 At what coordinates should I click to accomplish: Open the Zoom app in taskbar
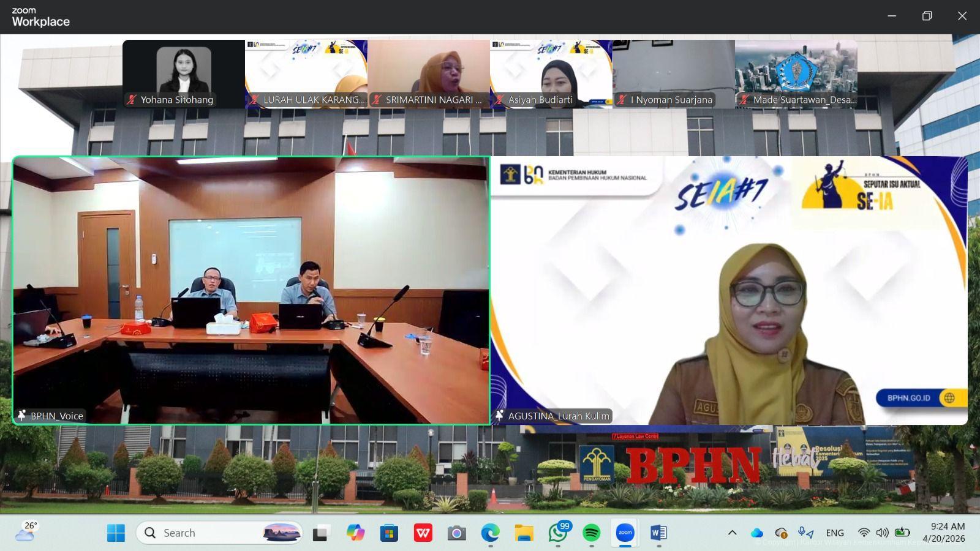tap(625, 533)
